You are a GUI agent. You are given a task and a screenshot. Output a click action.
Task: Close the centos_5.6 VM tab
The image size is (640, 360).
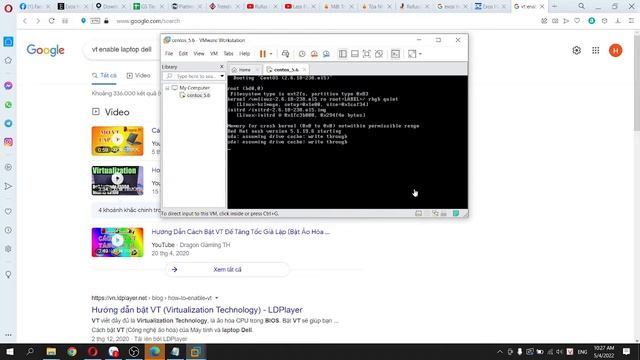tap(304, 70)
